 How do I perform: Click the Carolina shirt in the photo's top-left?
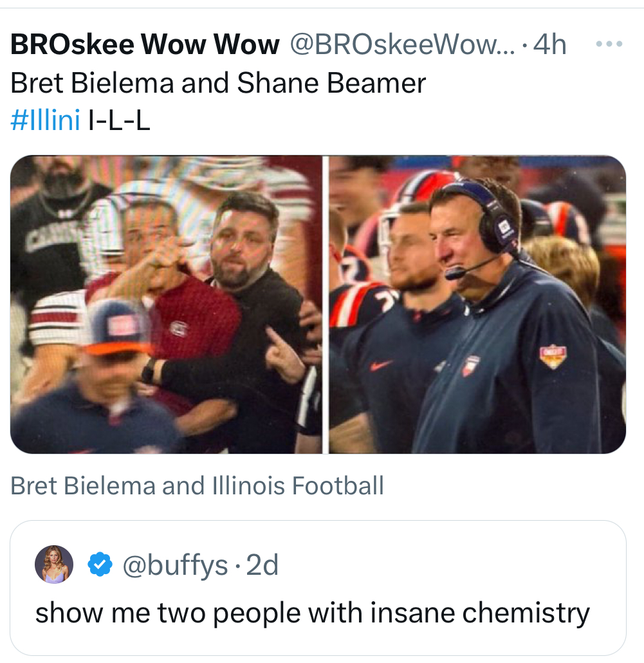click(45, 245)
